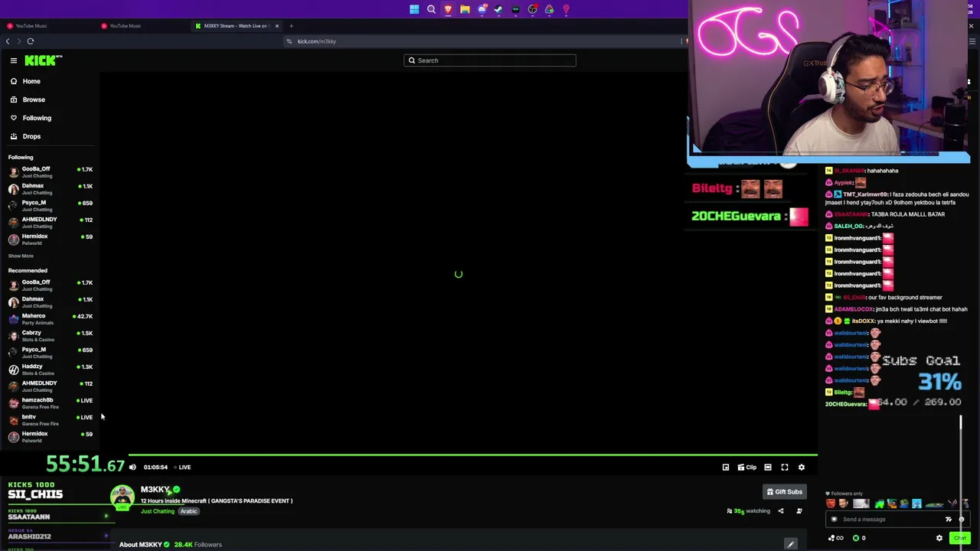Open Windows taskbar search
980x551 pixels.
tap(431, 9)
